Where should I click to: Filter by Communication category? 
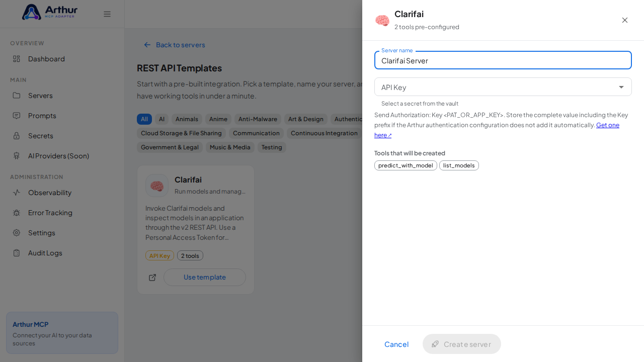pos(256,133)
